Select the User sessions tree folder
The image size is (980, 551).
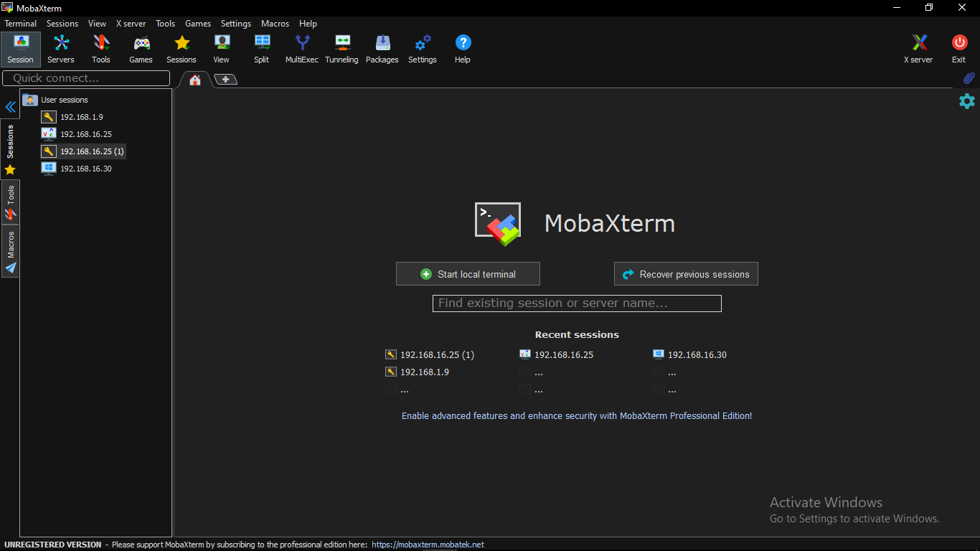(x=56, y=100)
